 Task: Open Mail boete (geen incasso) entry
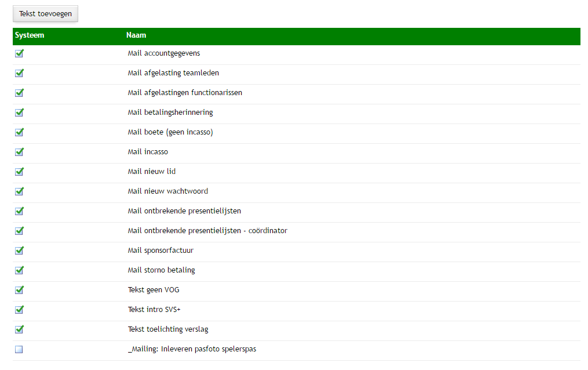click(x=170, y=132)
